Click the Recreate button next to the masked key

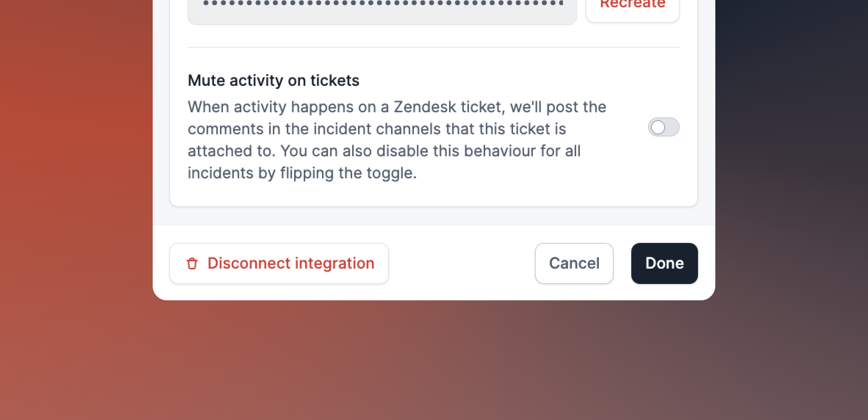tap(633, 7)
